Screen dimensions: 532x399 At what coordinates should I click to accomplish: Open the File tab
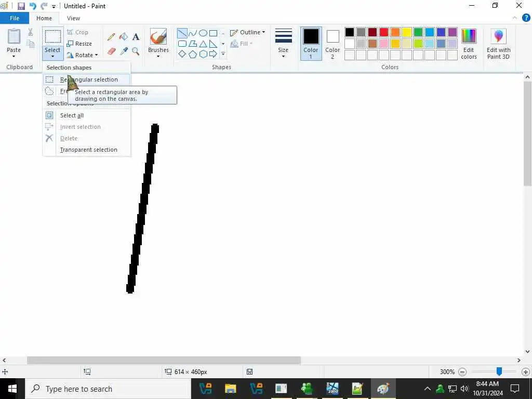(x=15, y=18)
